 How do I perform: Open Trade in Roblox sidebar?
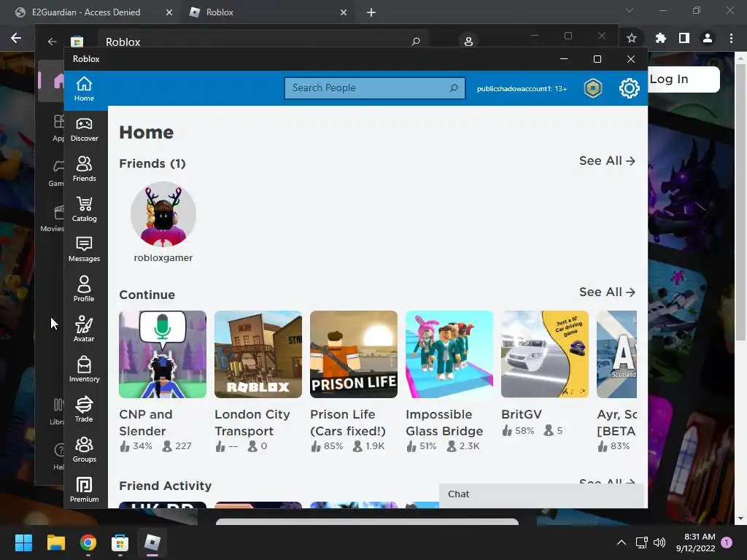(x=85, y=410)
